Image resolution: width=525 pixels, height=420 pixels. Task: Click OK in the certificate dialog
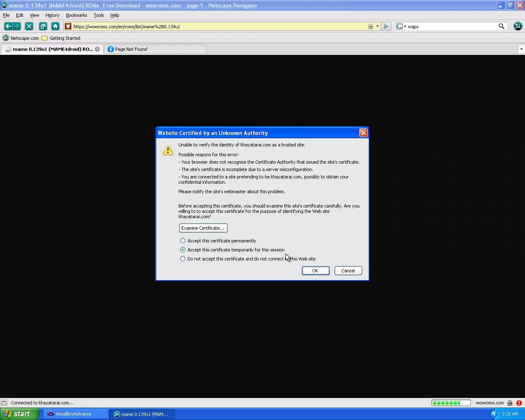tap(315, 271)
